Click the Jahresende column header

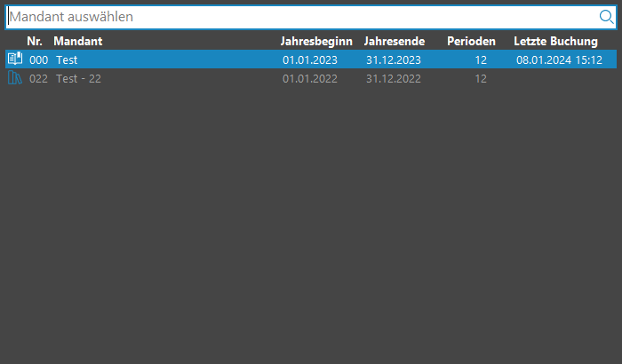pos(394,41)
